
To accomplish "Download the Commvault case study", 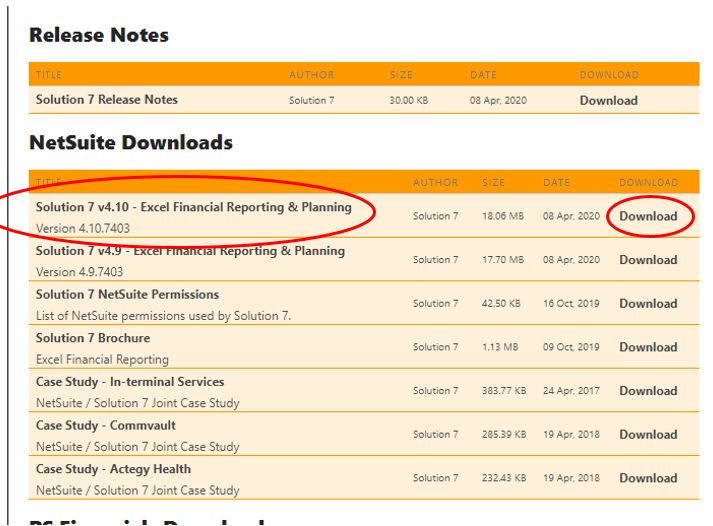I will coord(648,434).
